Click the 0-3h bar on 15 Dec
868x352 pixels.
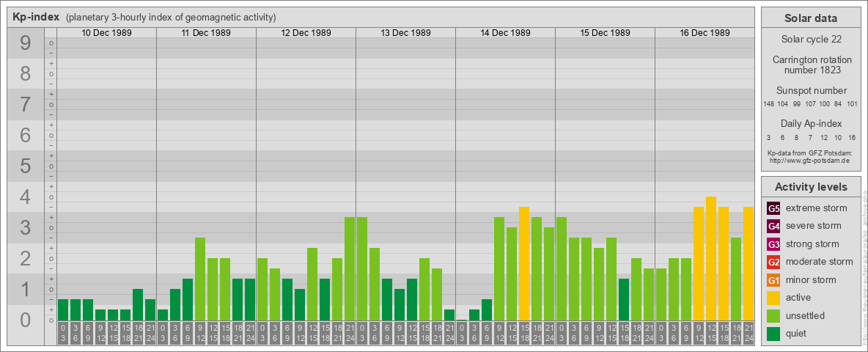click(x=562, y=268)
